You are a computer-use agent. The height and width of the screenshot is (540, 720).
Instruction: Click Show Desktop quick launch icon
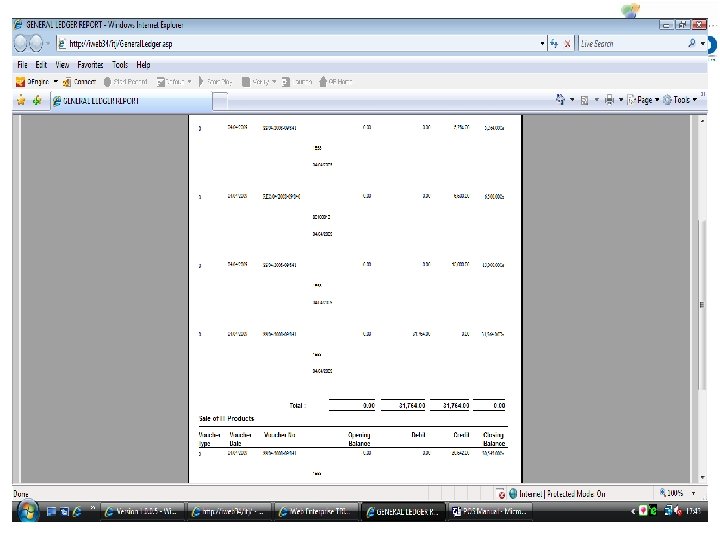coord(51,511)
